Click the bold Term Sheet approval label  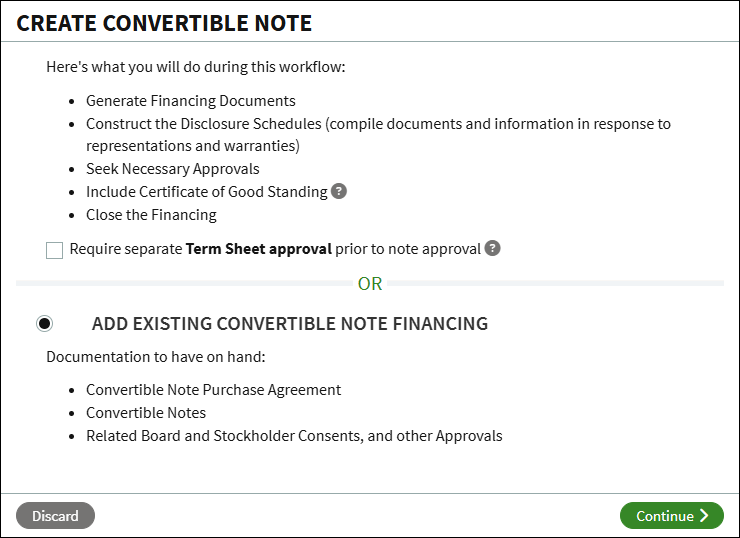pos(259,249)
